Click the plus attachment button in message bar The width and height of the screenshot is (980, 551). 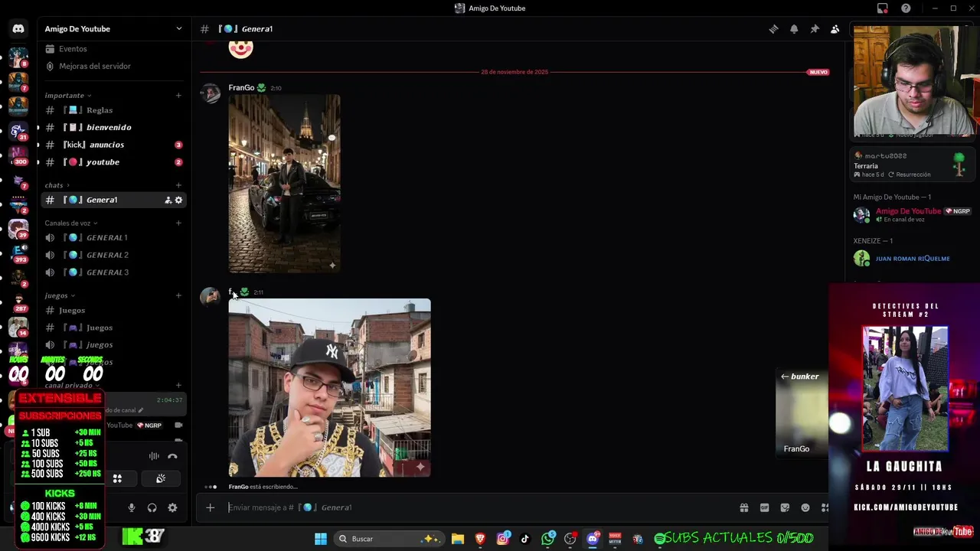[211, 507]
